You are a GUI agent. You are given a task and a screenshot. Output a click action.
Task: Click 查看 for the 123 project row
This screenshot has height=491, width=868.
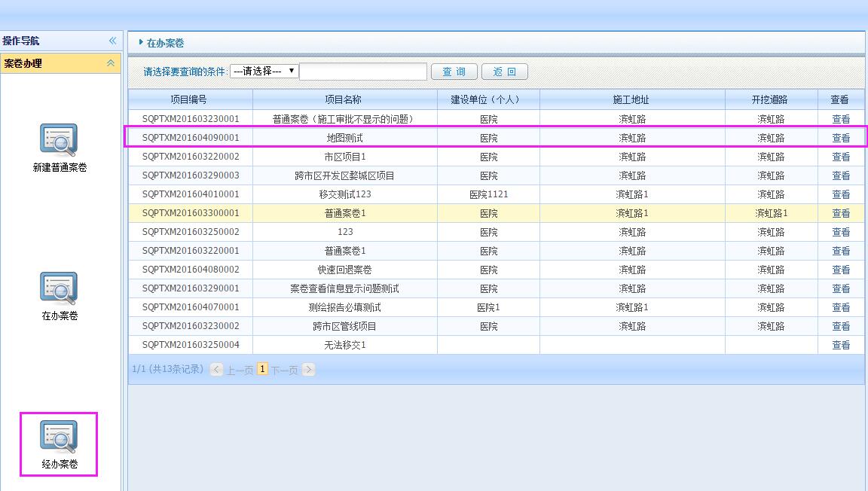(x=841, y=232)
